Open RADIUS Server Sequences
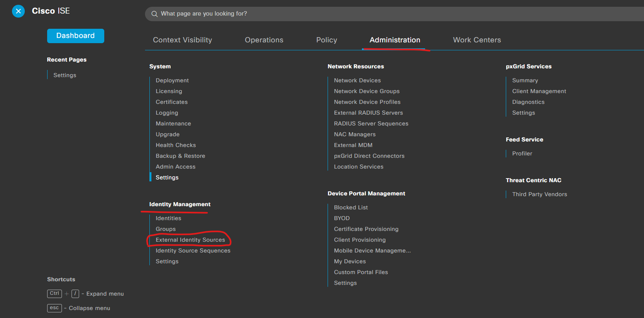The width and height of the screenshot is (644, 318). click(371, 123)
